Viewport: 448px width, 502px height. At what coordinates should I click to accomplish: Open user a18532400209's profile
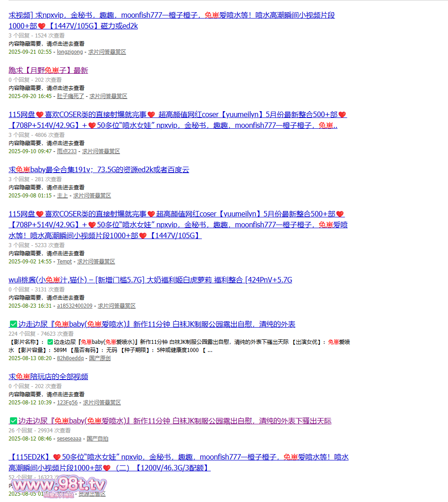75,306
